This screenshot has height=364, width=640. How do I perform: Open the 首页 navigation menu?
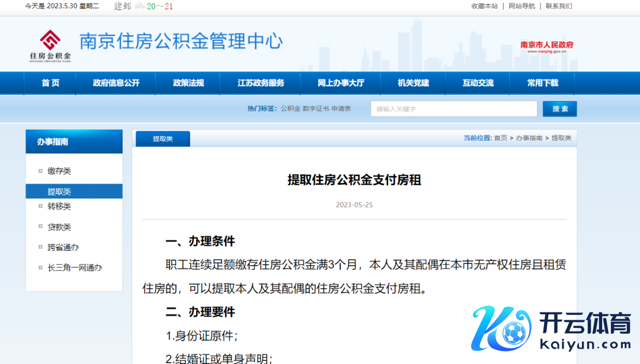pos(50,83)
